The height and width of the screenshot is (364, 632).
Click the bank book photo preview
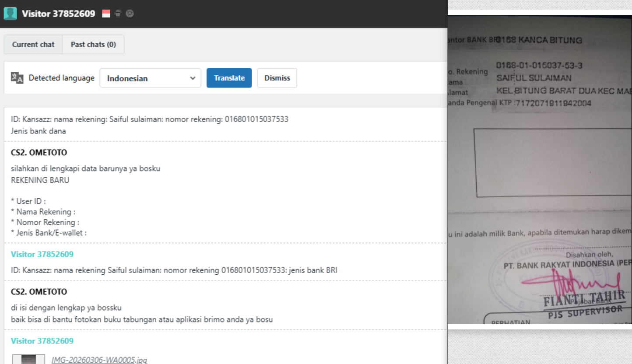point(540,170)
